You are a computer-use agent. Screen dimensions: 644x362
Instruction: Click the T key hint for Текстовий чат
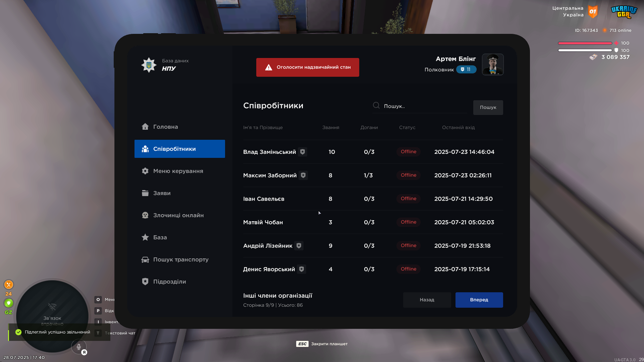pyautogui.click(x=98, y=333)
